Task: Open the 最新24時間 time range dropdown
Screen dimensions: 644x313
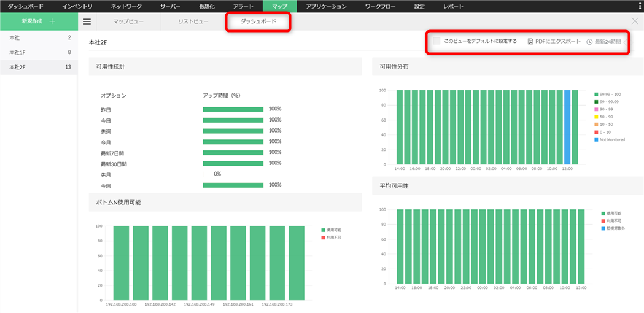Action: (608, 42)
